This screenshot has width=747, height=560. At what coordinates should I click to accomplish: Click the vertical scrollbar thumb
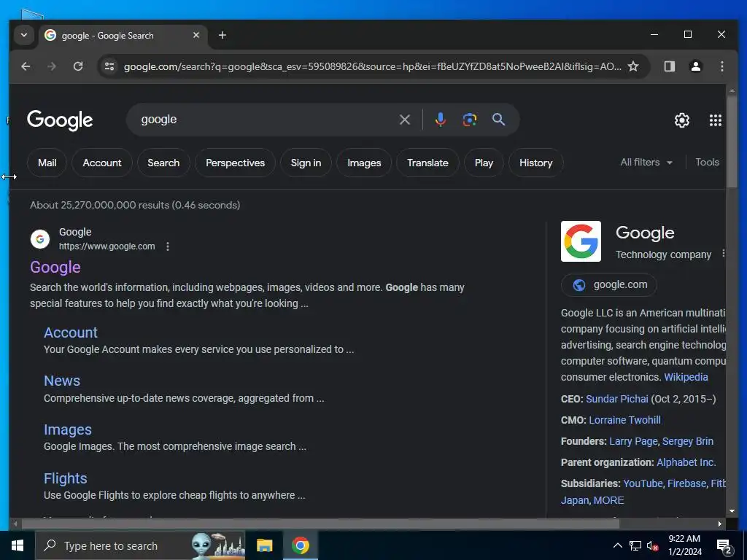tap(732, 142)
